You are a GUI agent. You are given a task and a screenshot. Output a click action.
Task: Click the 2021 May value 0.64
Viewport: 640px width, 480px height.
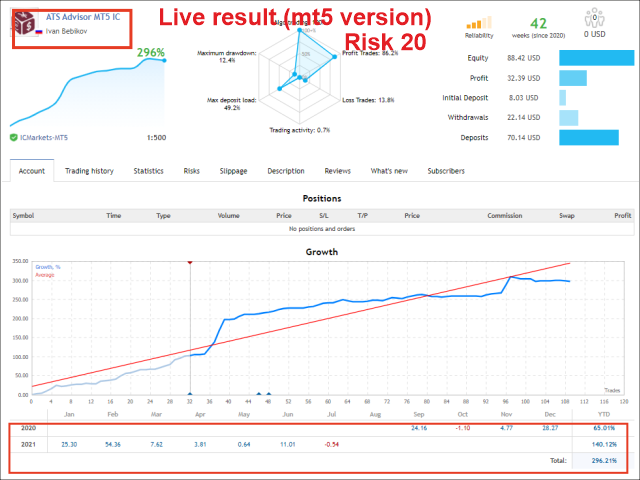244,444
